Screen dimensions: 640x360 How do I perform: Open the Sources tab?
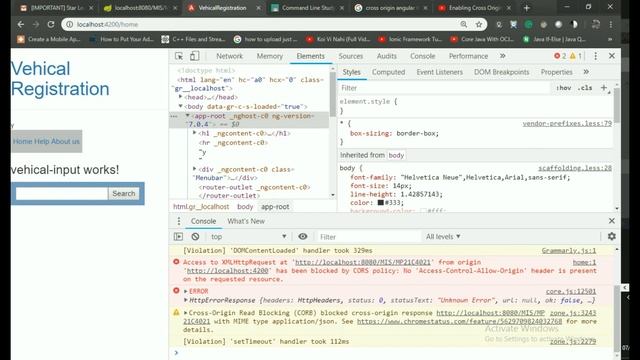click(351, 56)
